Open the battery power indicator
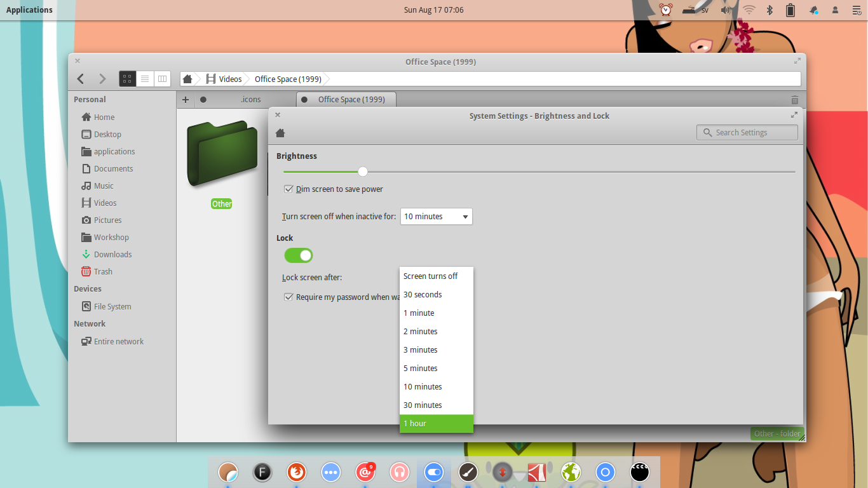The image size is (868, 488). 790,10
